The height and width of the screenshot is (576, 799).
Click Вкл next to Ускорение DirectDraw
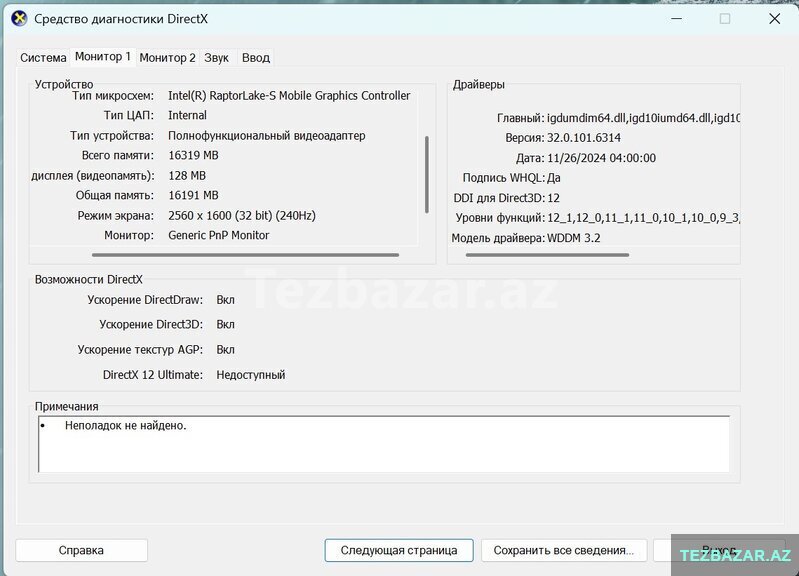coord(225,300)
